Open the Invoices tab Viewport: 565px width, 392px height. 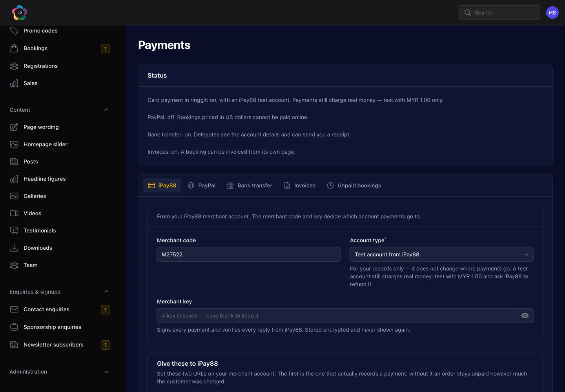(x=300, y=185)
